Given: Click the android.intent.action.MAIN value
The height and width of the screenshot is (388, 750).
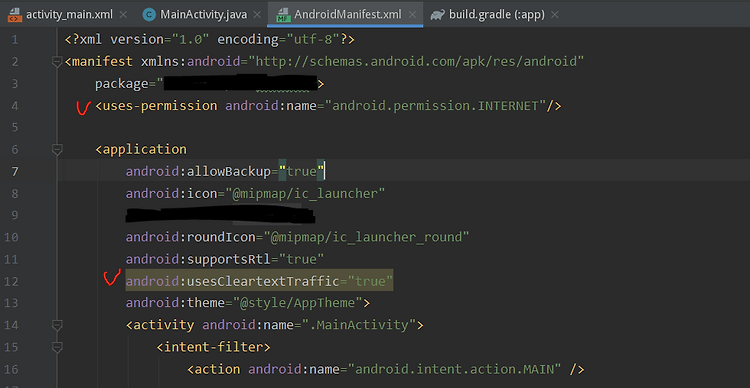Looking at the screenshot, I should click(454, 369).
